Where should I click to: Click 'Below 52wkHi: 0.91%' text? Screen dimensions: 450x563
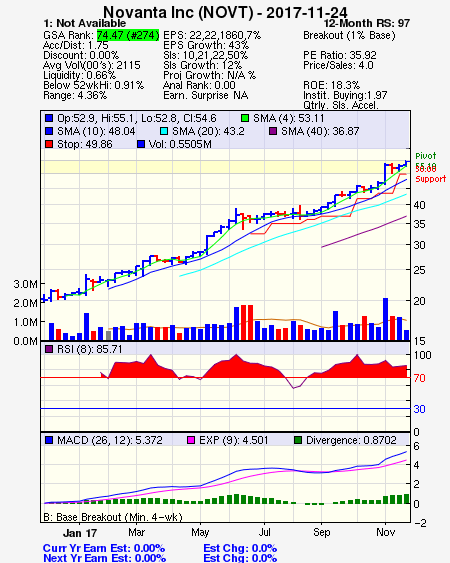tap(93, 85)
